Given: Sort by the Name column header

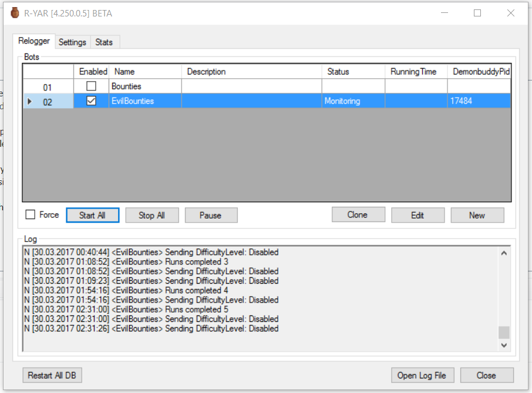Looking at the screenshot, I should tap(145, 72).
